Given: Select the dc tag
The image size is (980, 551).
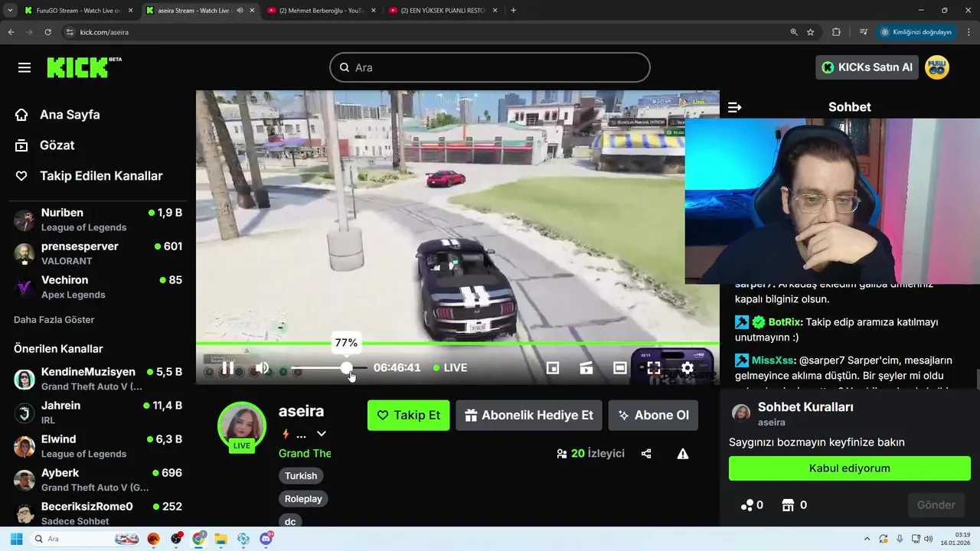Looking at the screenshot, I should tap(290, 521).
